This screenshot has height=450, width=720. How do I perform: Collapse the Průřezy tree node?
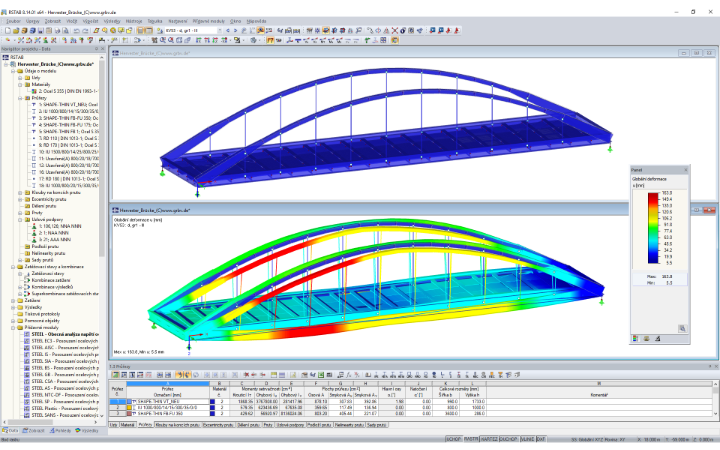20,98
